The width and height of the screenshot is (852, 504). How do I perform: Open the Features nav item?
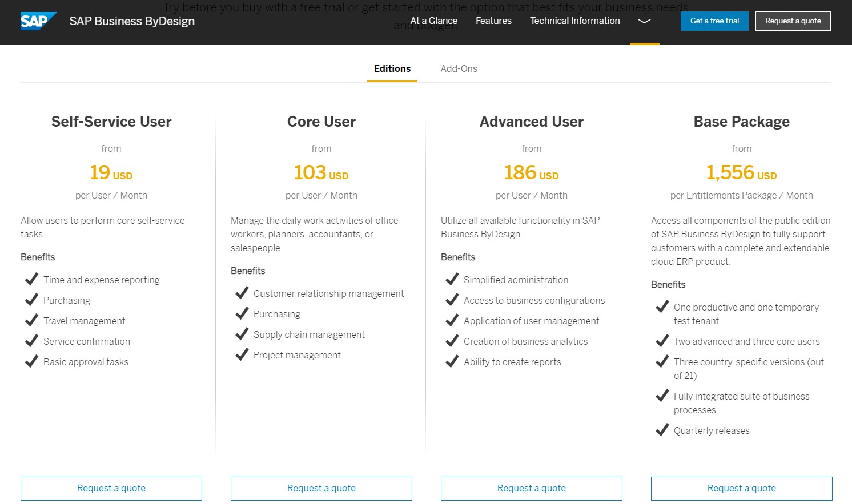(493, 21)
